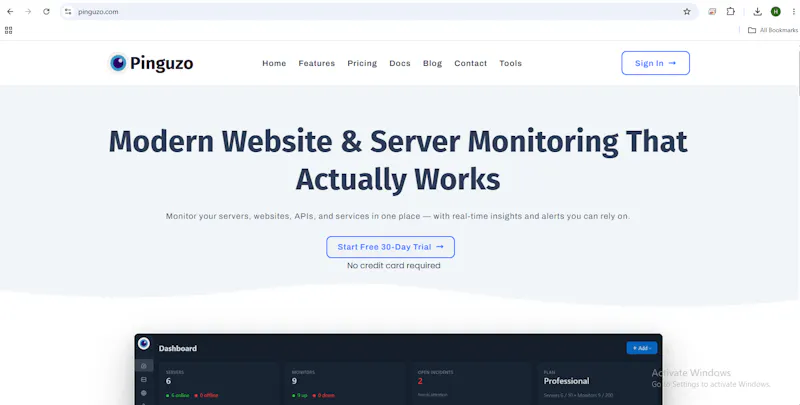Open the Chrome three-dot menu
Image resolution: width=800 pixels, height=405 pixels.
[793, 11]
